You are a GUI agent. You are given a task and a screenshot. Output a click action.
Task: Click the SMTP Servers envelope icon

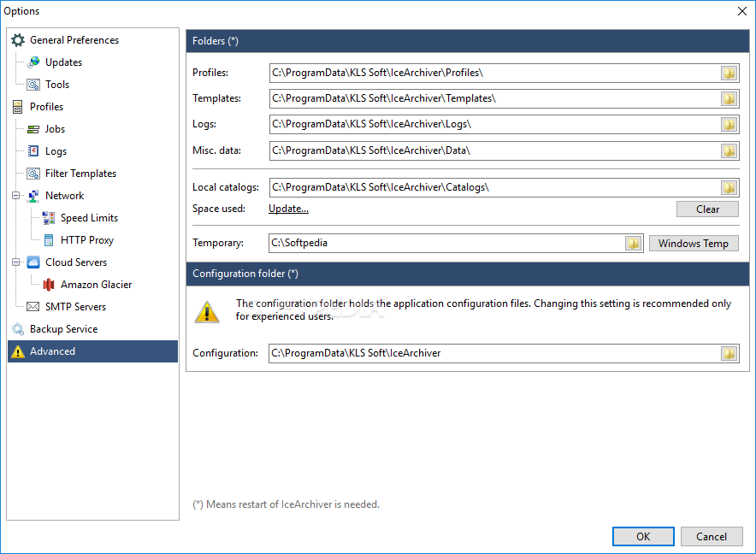pyautogui.click(x=33, y=307)
